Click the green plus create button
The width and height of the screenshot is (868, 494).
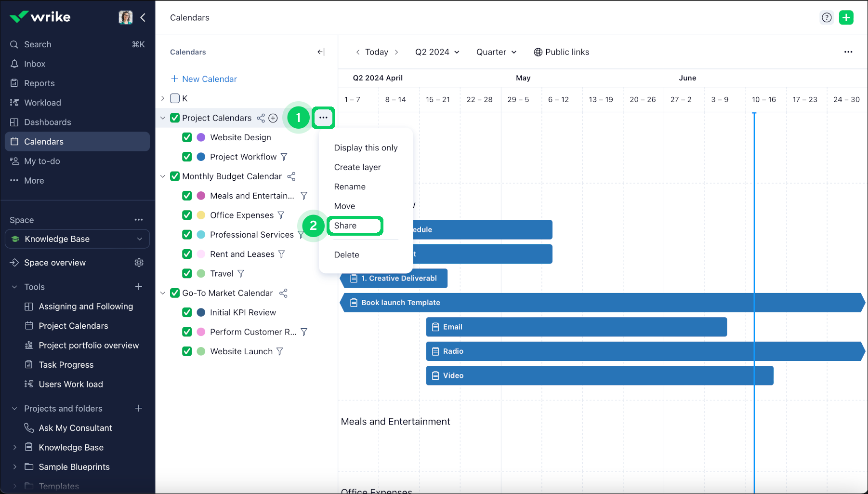coord(846,18)
